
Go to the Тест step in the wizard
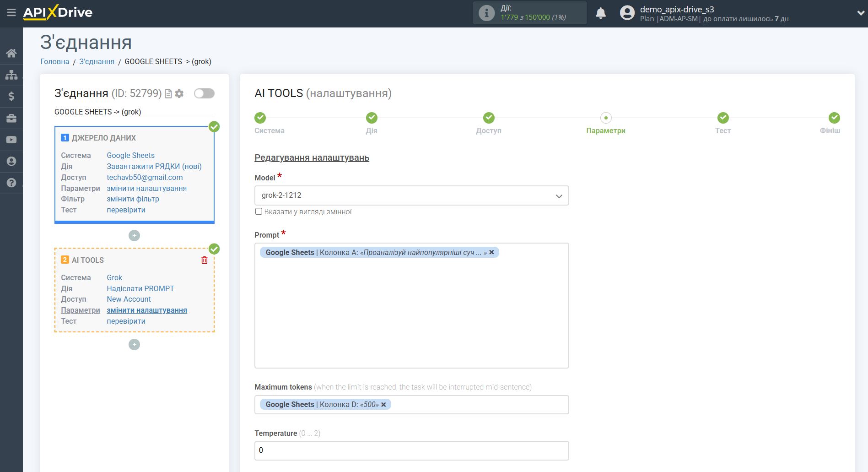click(x=722, y=118)
